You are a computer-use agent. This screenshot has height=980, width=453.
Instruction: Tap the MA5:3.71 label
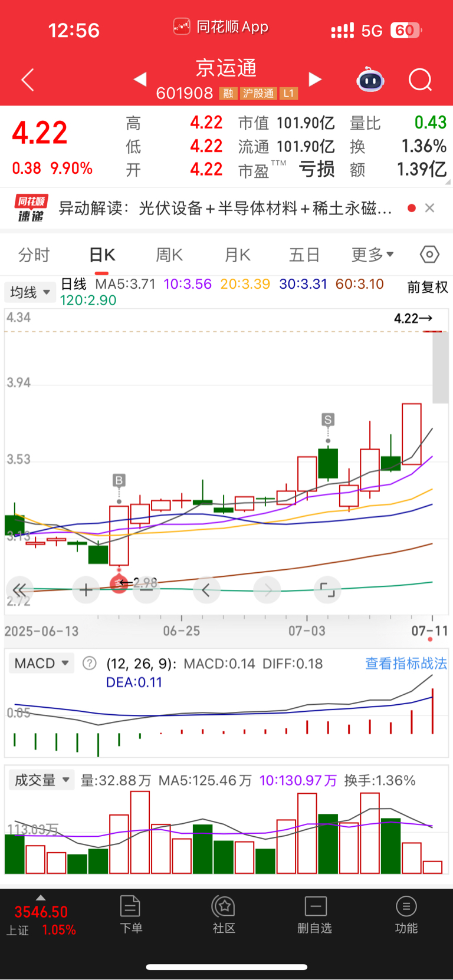(x=125, y=284)
